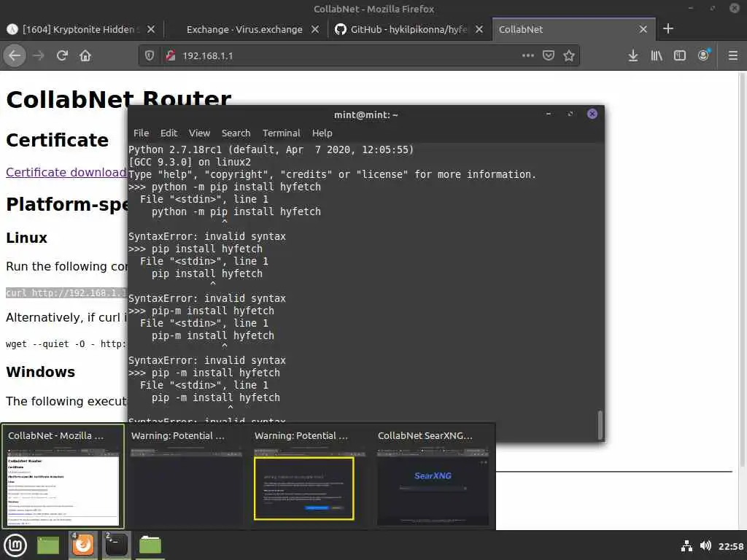Close the CollabNet tab
The width and height of the screenshot is (747, 560).
[643, 29]
